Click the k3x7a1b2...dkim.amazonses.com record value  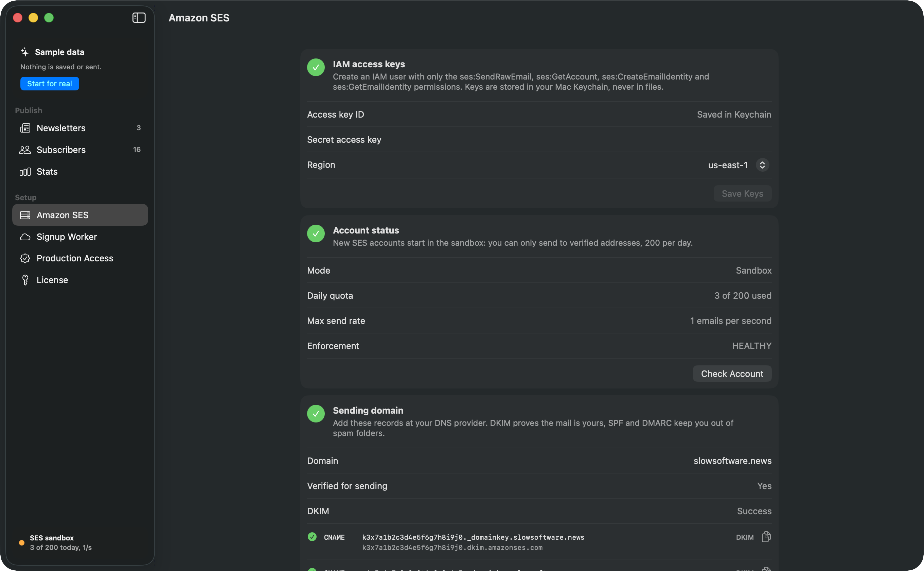tap(452, 548)
